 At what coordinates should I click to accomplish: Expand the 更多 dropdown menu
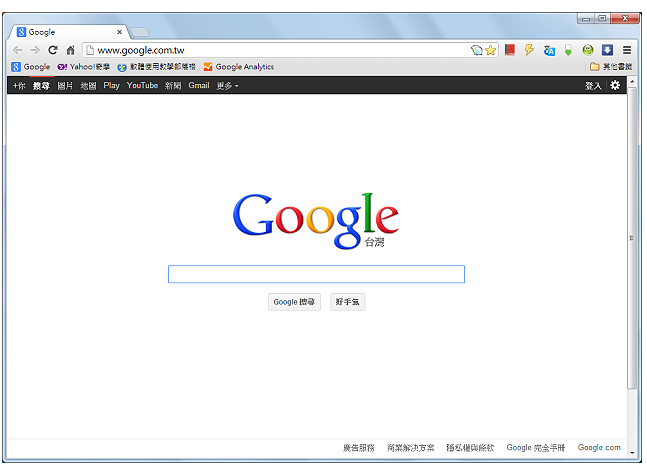pos(227,86)
